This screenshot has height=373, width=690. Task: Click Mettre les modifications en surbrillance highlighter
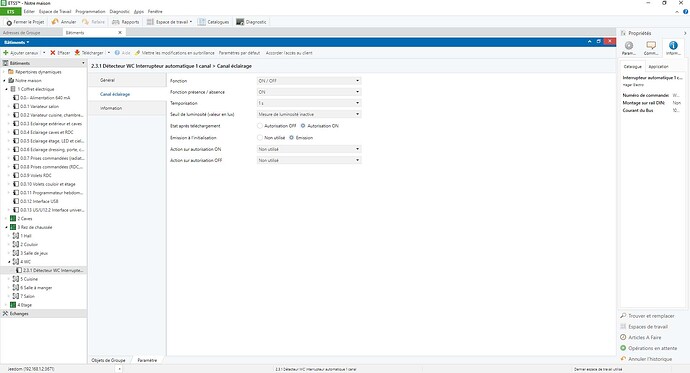pos(137,53)
